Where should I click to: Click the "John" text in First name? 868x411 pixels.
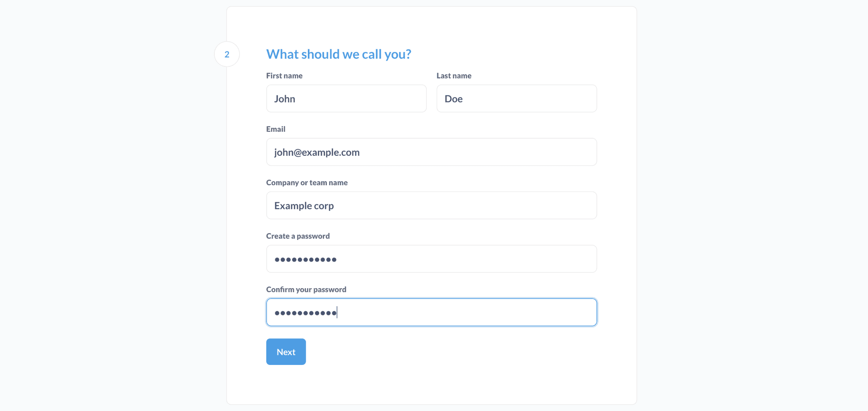[x=284, y=99]
